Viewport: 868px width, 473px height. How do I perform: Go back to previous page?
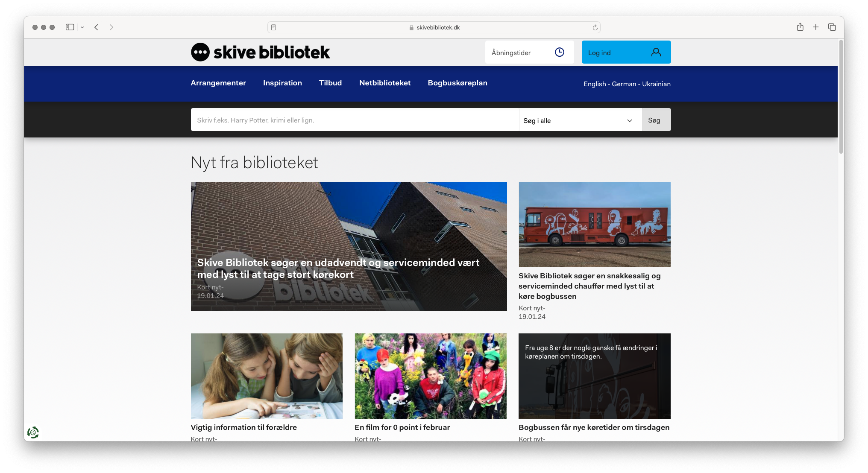97,27
